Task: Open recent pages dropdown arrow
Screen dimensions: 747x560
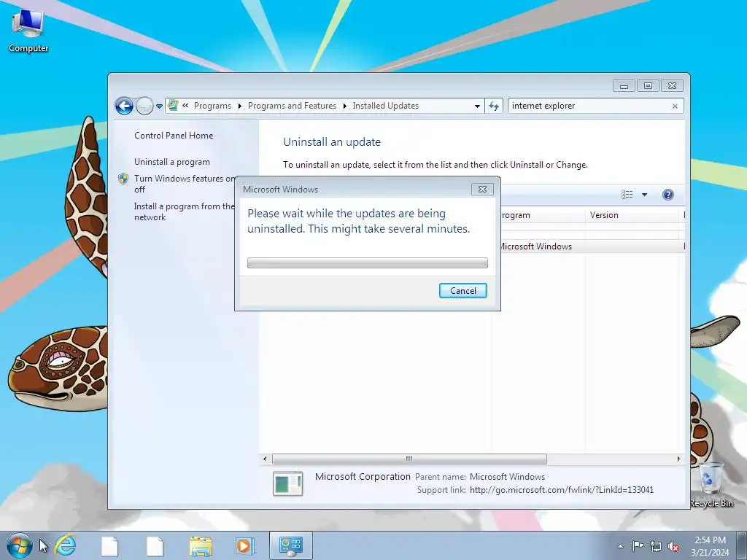Action: (x=159, y=106)
